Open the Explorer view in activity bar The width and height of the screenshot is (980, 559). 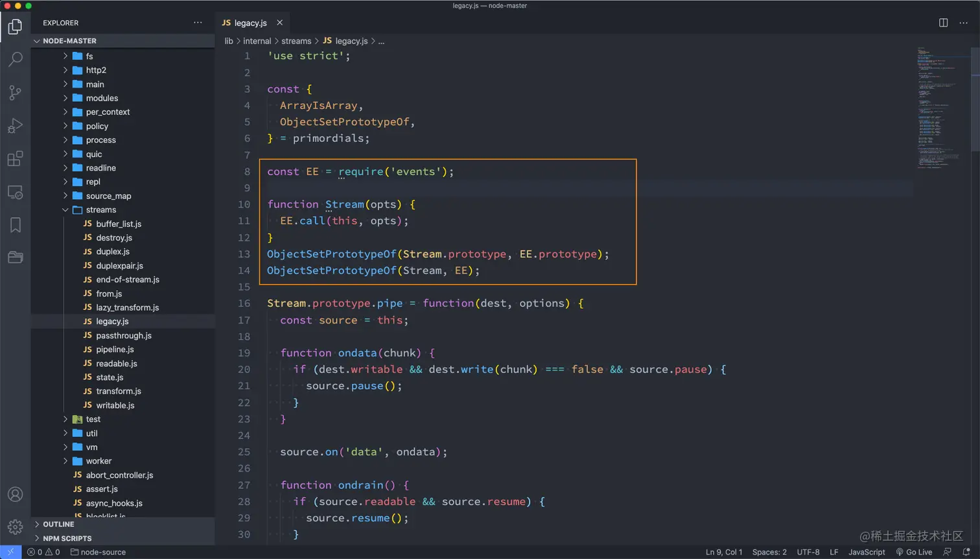point(15,27)
